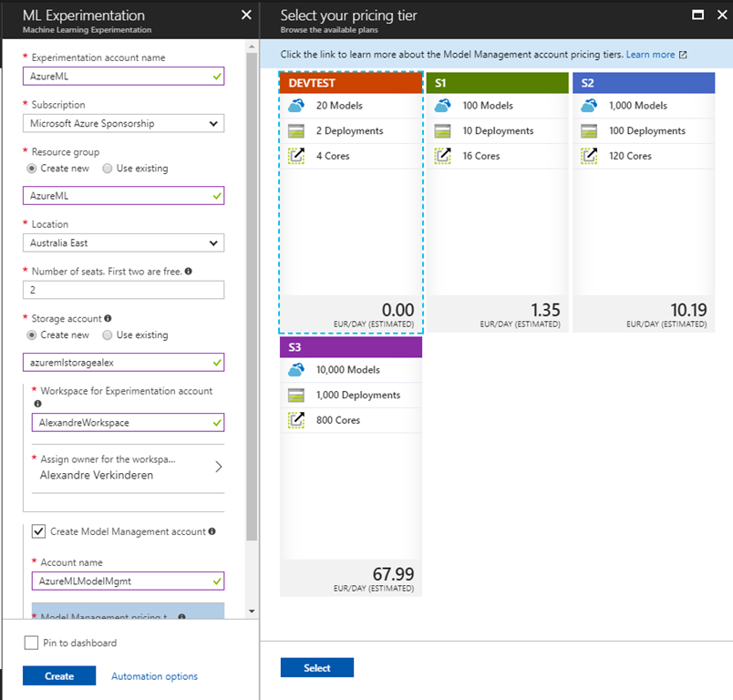
Task: Click the S3 800 Cores icon
Action: point(296,420)
